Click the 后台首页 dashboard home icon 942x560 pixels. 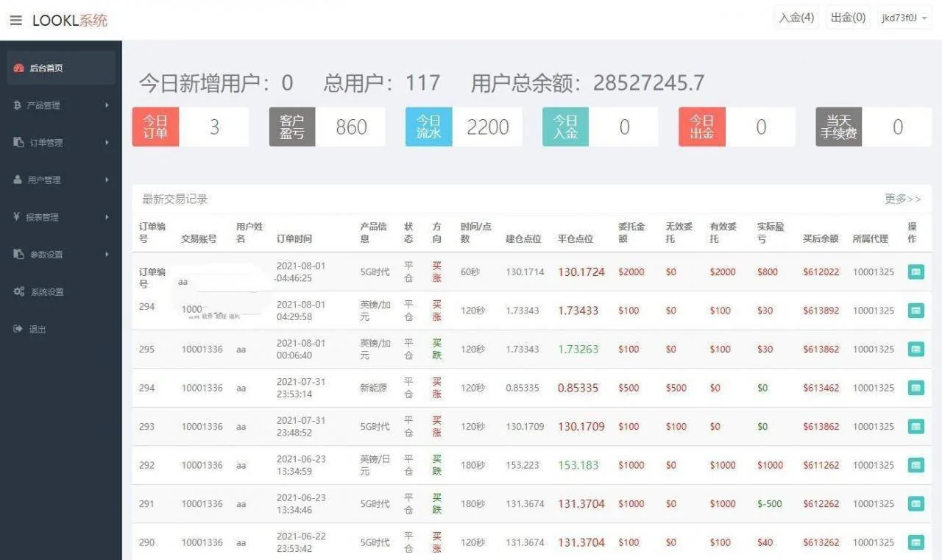[18, 67]
